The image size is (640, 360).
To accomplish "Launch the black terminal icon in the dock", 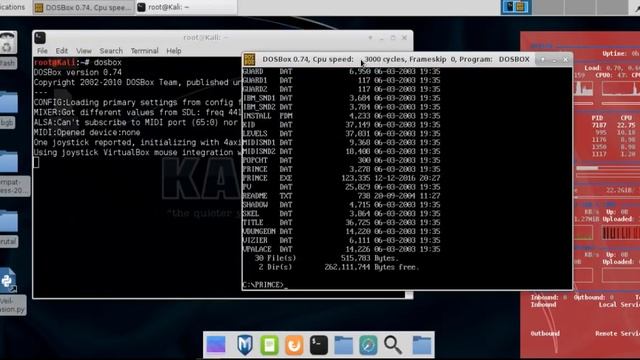I will coord(318,345).
